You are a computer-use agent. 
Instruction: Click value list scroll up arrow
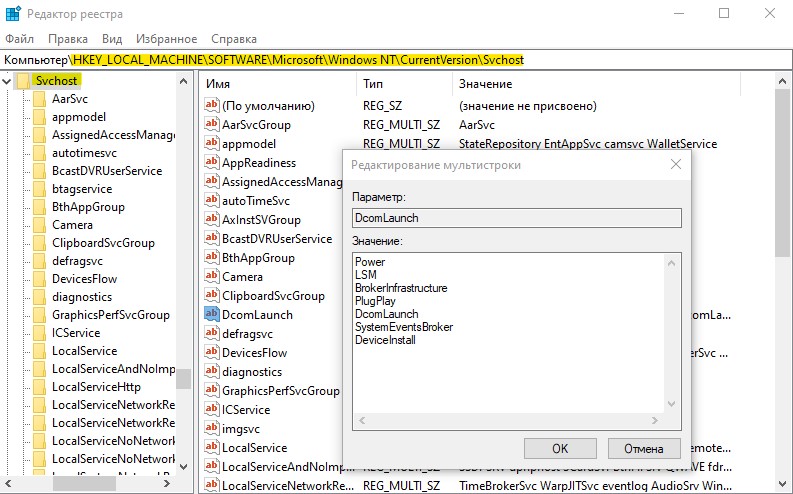coord(782,81)
